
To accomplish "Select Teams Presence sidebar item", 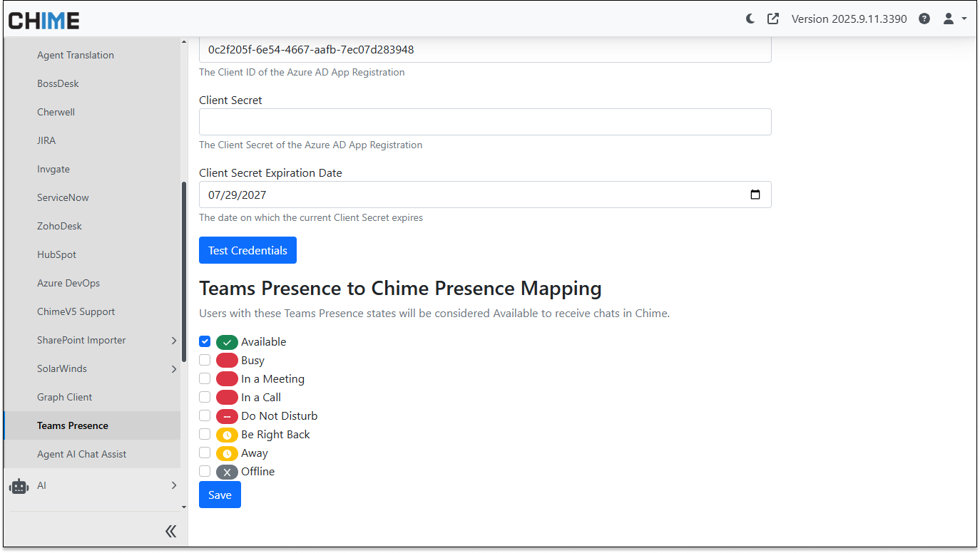I will click(x=92, y=425).
